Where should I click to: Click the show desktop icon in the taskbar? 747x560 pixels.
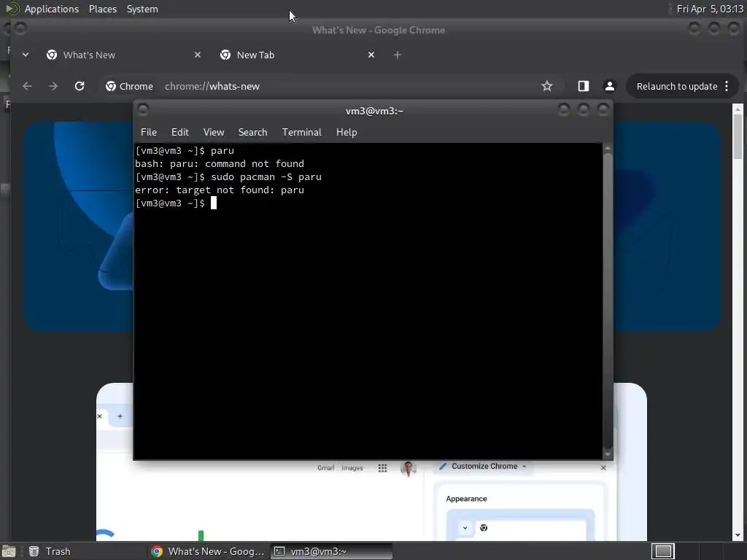[x=9, y=551]
